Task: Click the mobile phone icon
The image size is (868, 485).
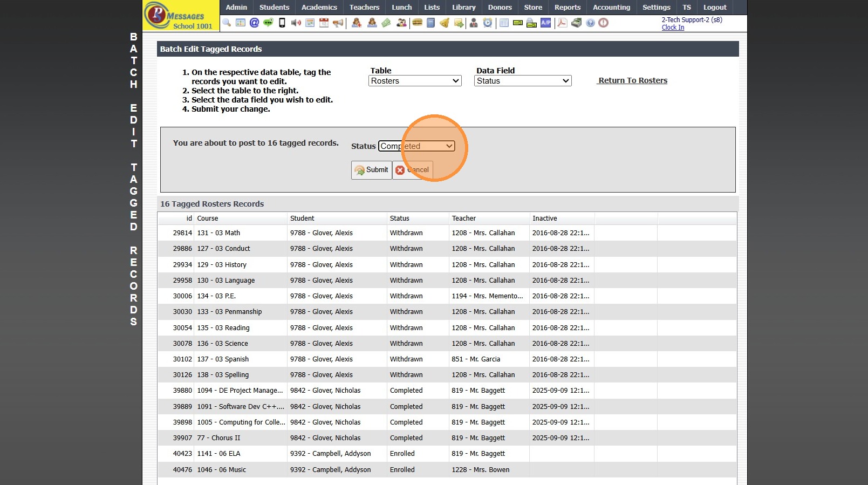Action: coord(282,23)
